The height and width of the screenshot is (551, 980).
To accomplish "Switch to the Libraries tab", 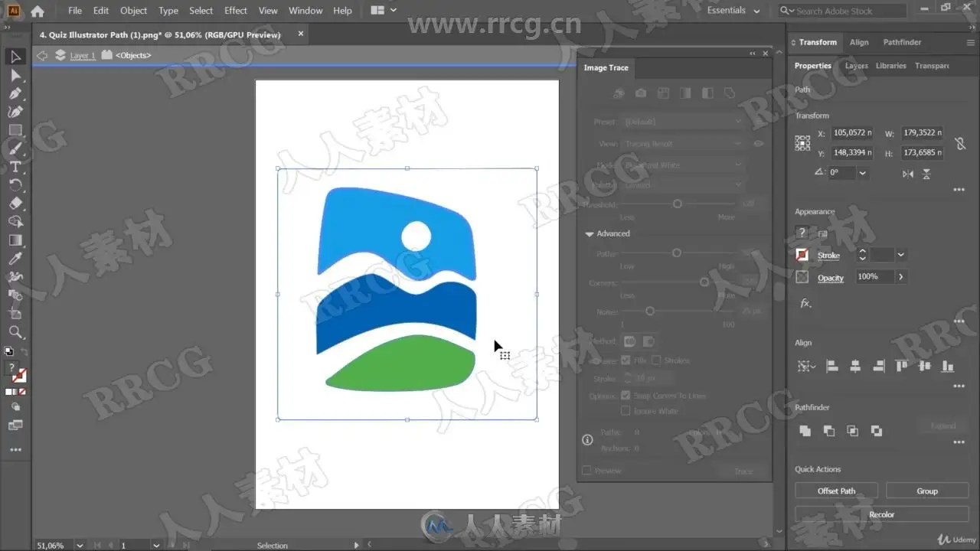I will click(891, 66).
